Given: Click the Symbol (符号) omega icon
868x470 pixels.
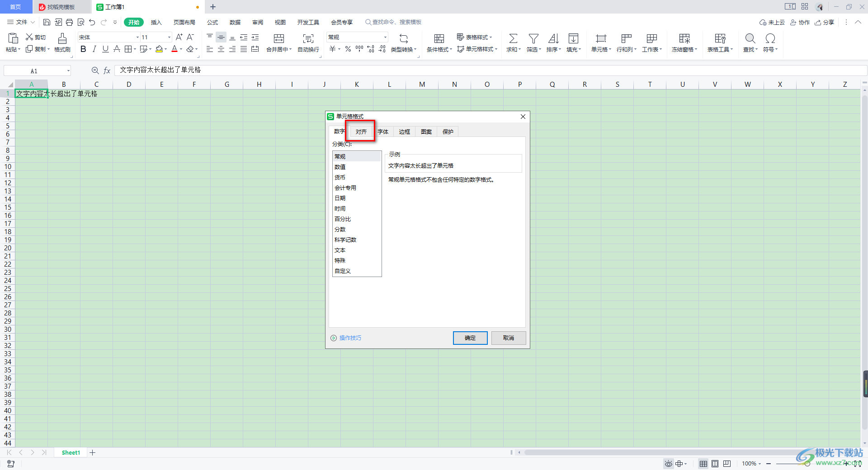Looking at the screenshot, I should pyautogui.click(x=770, y=38).
